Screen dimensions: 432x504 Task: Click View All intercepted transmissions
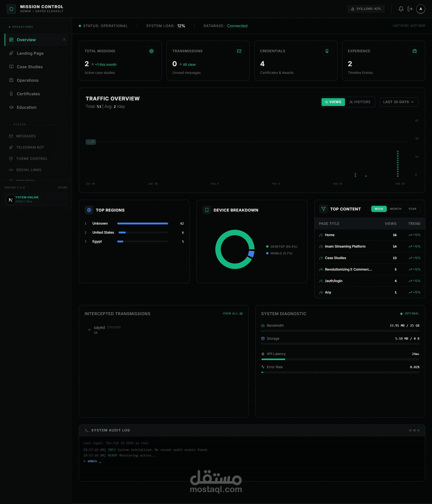point(233,314)
